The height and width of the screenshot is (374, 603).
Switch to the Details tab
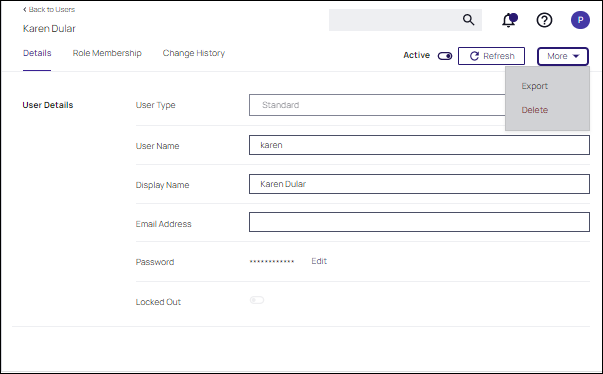(x=37, y=53)
